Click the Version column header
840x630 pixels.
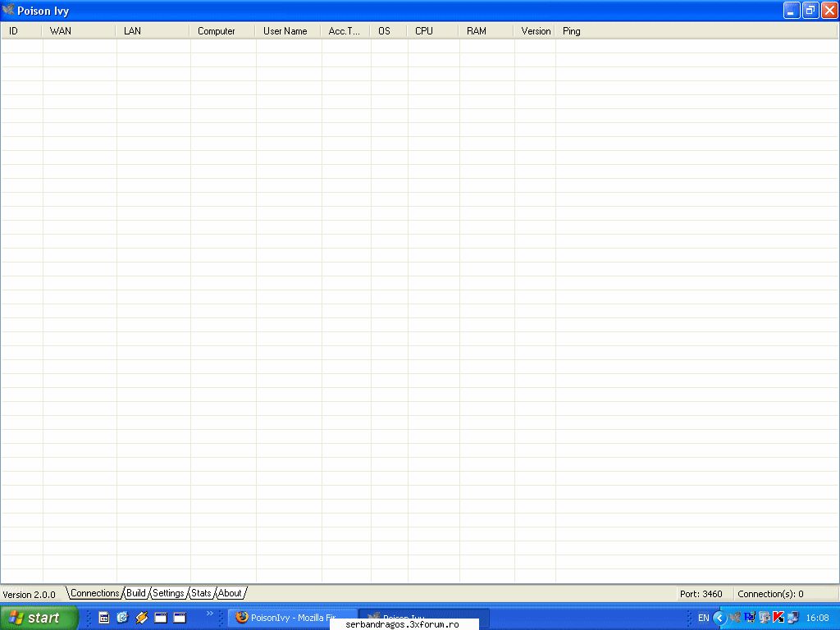pyautogui.click(x=535, y=31)
